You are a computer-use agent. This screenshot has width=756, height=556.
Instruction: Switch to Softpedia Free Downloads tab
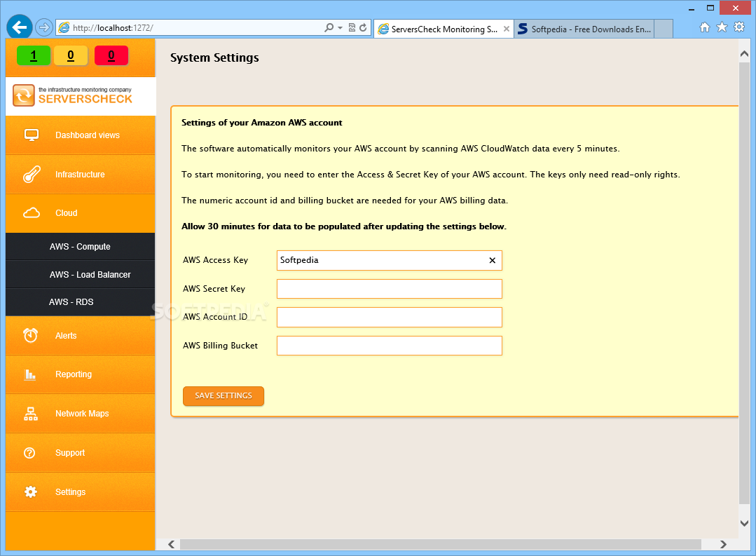[x=584, y=29]
